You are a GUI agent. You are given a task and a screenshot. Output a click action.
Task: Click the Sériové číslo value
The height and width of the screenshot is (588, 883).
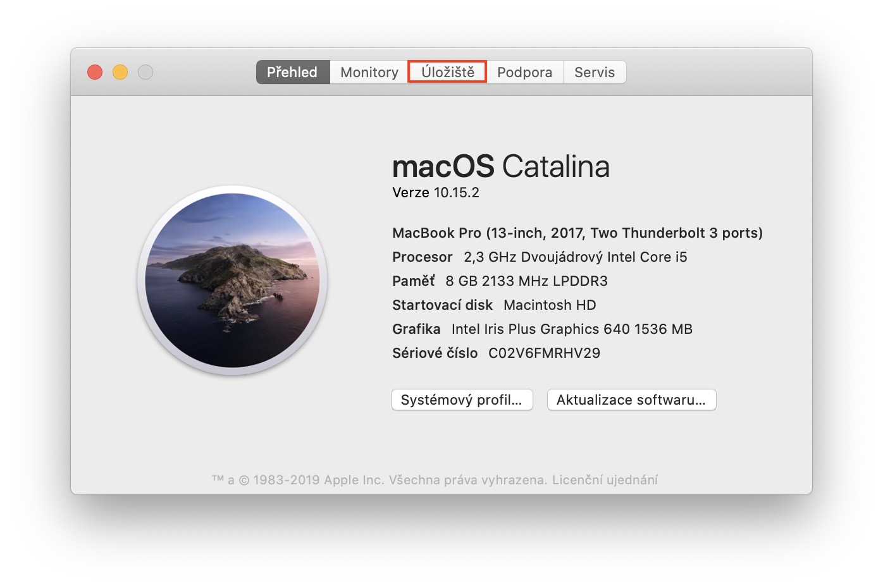544,353
